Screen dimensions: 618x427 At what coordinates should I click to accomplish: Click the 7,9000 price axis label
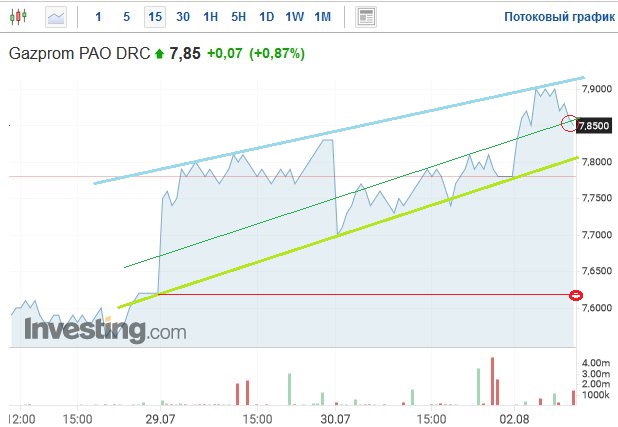point(597,89)
